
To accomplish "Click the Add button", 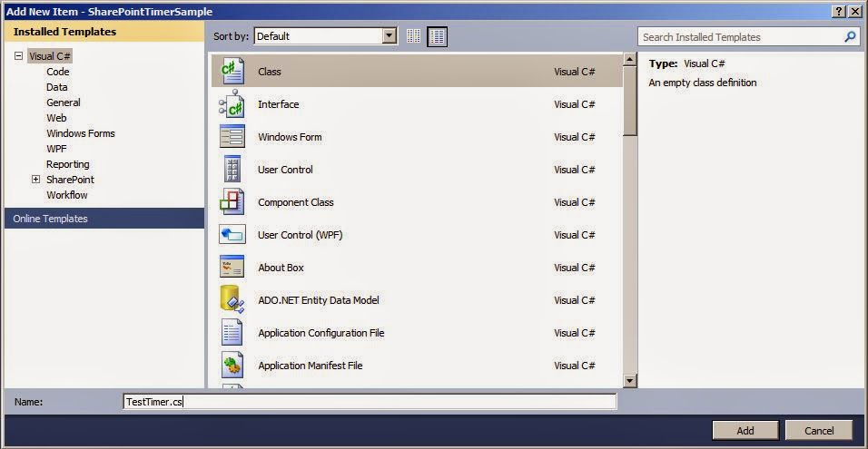I will coord(745,430).
